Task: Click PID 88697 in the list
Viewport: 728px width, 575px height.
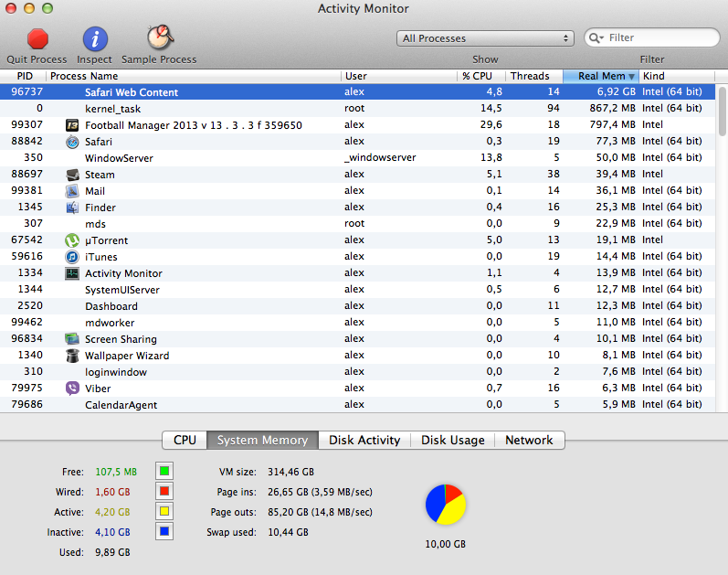Action: [x=26, y=174]
